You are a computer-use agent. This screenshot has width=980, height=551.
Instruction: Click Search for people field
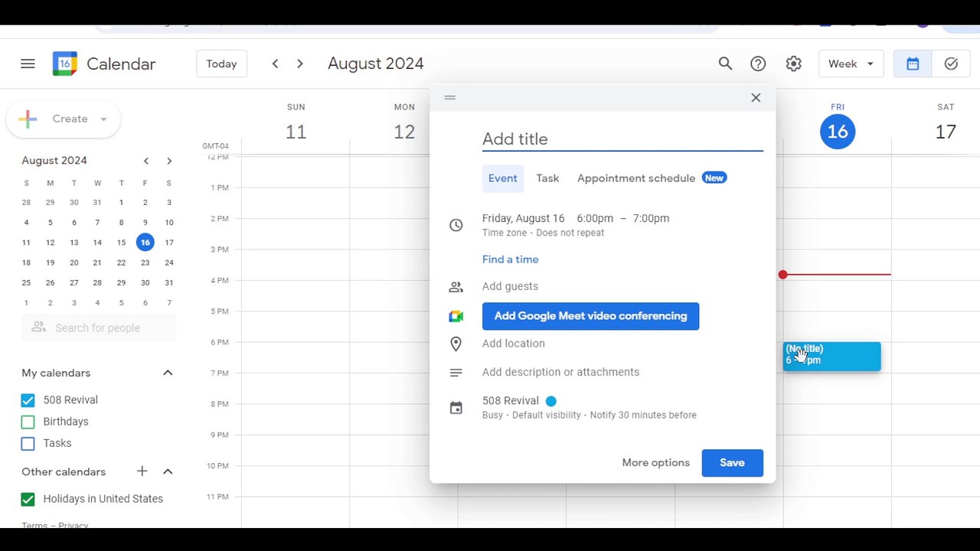[99, 328]
